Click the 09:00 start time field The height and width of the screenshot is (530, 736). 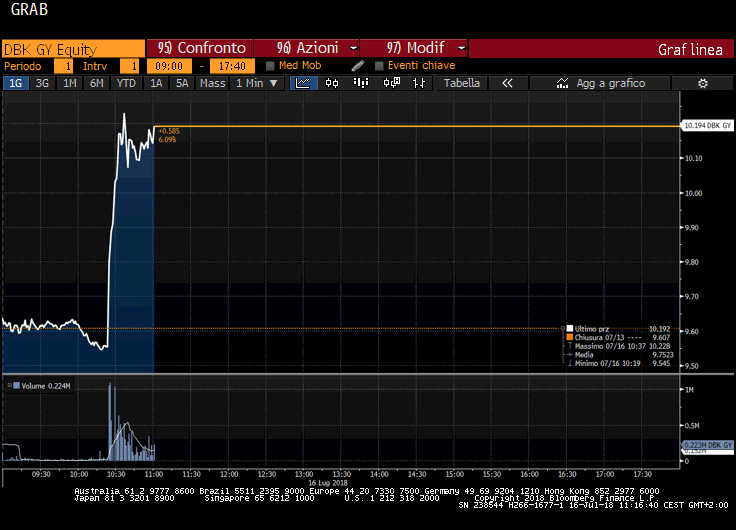click(x=169, y=66)
